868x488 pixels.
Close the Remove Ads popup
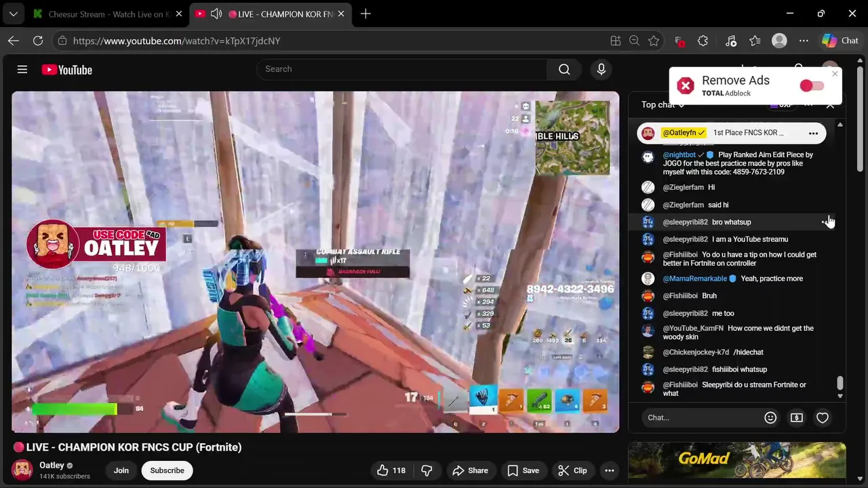click(835, 74)
